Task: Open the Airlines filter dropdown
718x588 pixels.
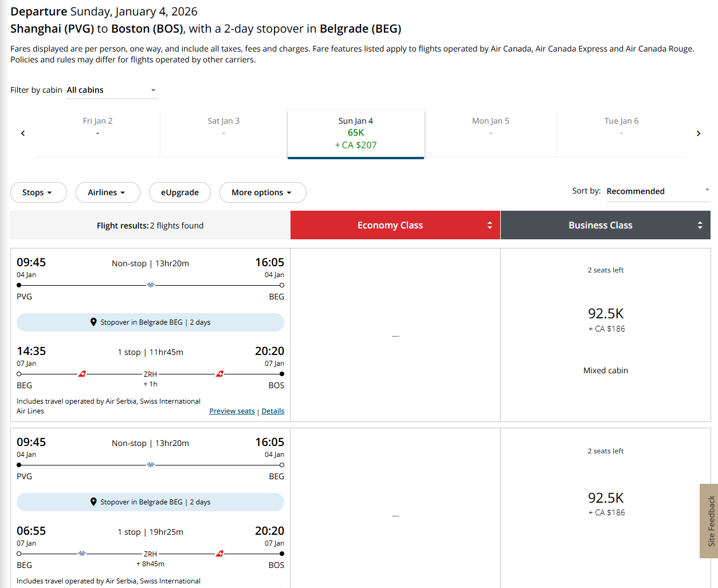Action: coord(108,192)
